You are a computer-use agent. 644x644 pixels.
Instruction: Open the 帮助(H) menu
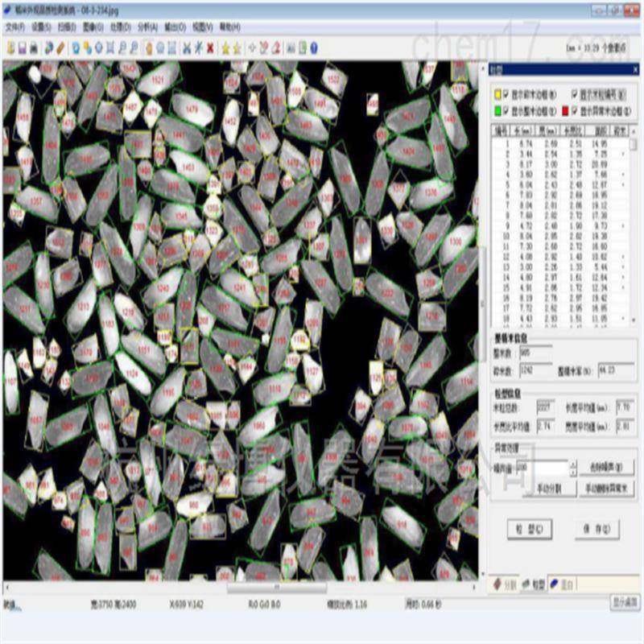(230, 27)
